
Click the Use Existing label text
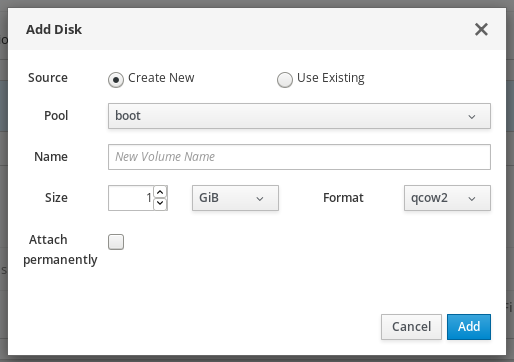pyautogui.click(x=331, y=78)
